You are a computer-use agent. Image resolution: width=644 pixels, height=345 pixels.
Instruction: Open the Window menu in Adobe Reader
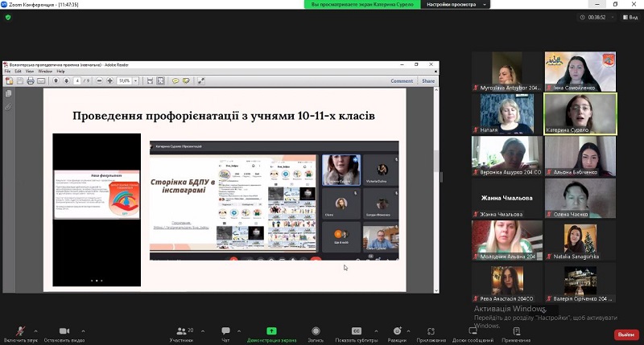point(45,72)
